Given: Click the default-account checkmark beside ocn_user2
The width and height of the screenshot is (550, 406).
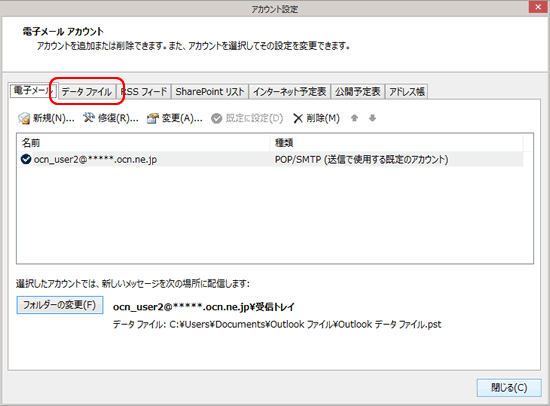Looking at the screenshot, I should coord(26,159).
